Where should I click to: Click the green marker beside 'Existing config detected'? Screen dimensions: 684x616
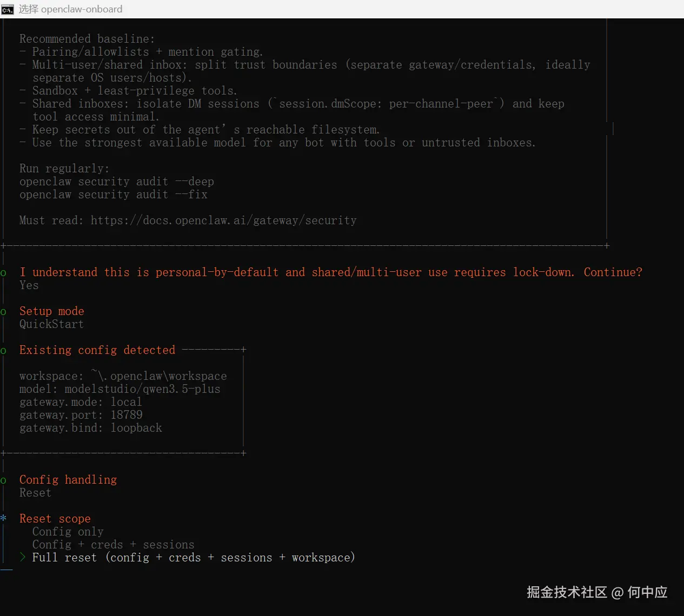[x=3, y=351]
